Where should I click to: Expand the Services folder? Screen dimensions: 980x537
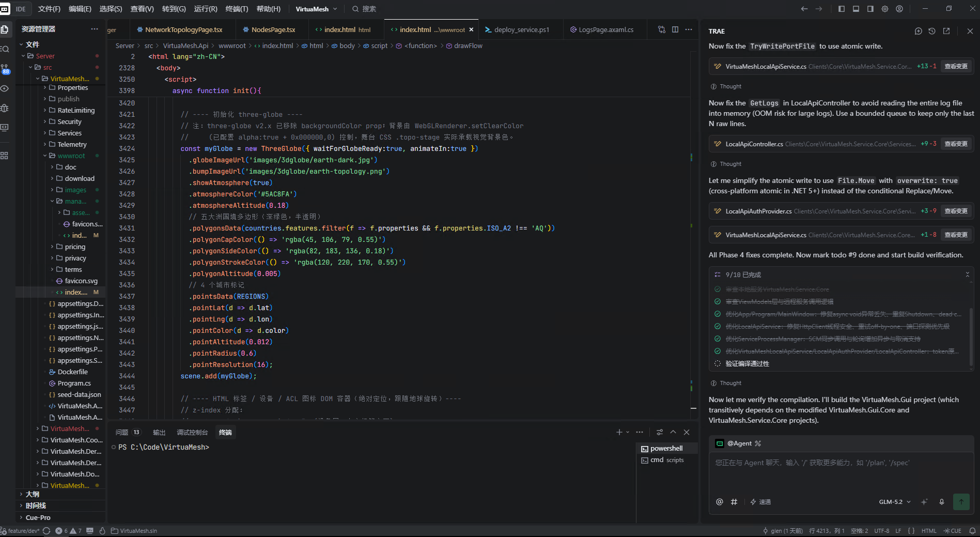point(69,133)
